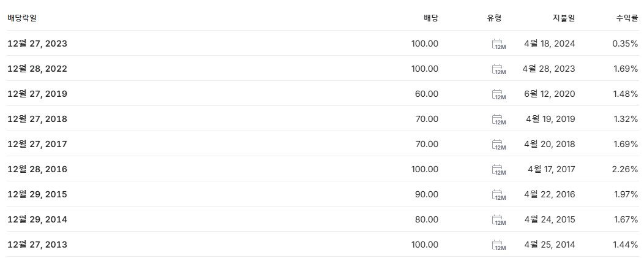Click the 12M calendar icon for 12월 29, 2015
Screen dimensions: 644x258
tap(498, 195)
